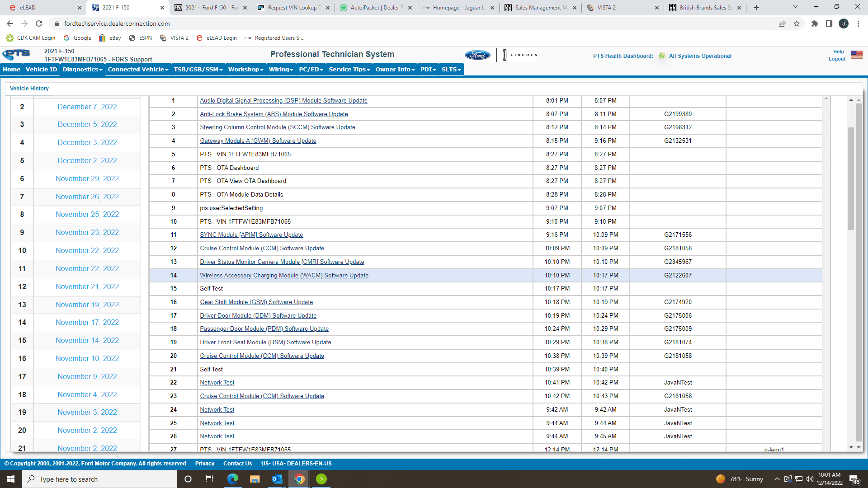Viewport: 868px width, 488px height.
Task: Open new browser tab plus button
Action: point(756,8)
